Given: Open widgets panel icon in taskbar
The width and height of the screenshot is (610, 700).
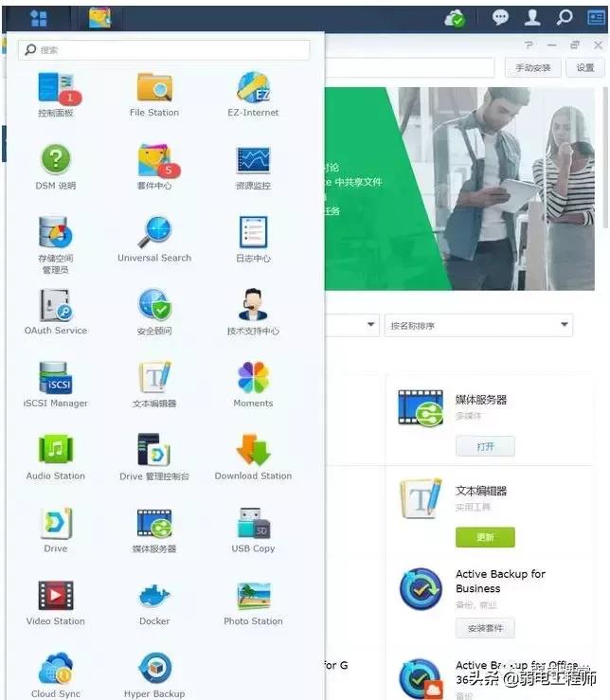Looking at the screenshot, I should [596, 18].
